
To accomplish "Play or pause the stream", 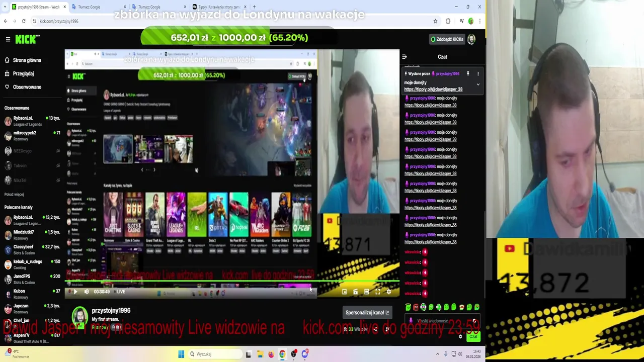I will [x=75, y=292].
